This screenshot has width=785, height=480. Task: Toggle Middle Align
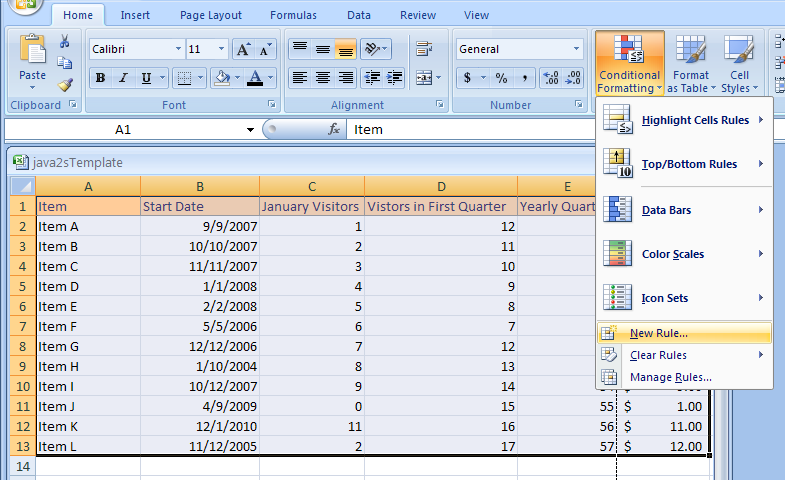pos(323,49)
